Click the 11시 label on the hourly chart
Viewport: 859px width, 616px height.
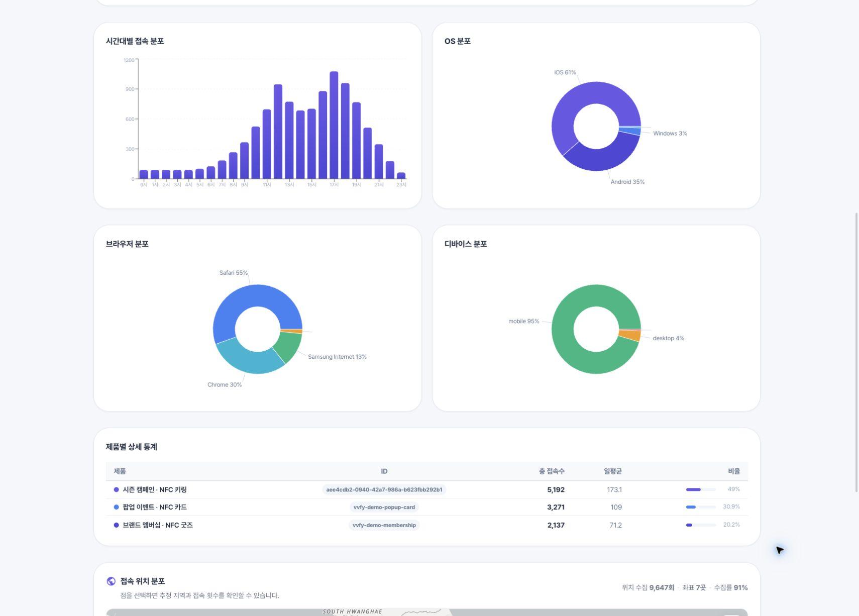pos(267,185)
